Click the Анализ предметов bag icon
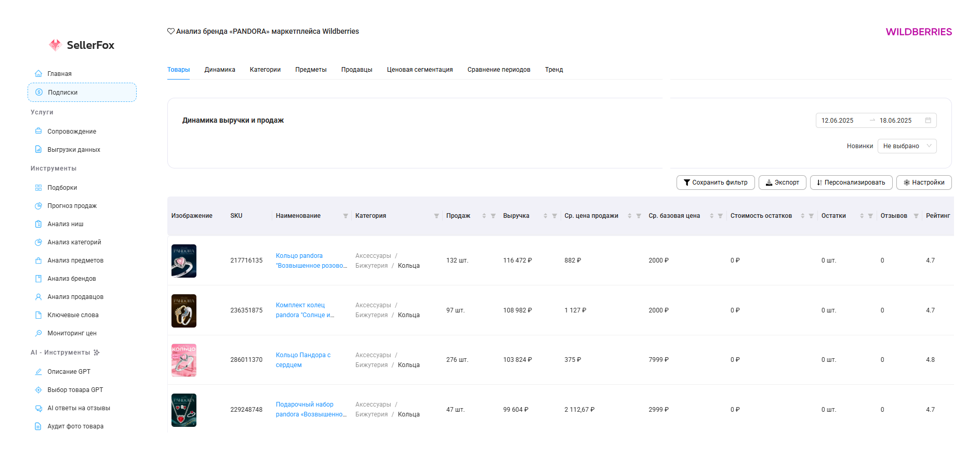The image size is (980, 470). pyautogui.click(x=38, y=260)
